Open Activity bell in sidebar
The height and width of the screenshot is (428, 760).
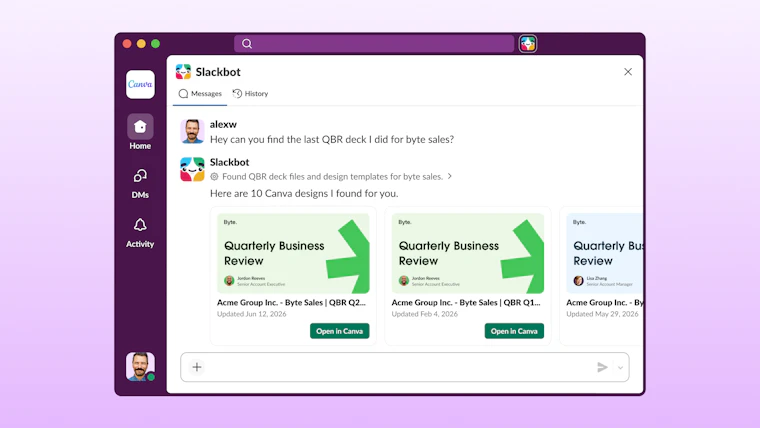[140, 233]
